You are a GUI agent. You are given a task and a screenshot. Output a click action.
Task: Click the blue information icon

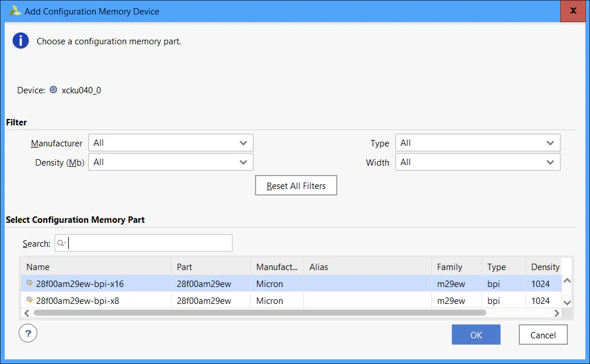(21, 41)
